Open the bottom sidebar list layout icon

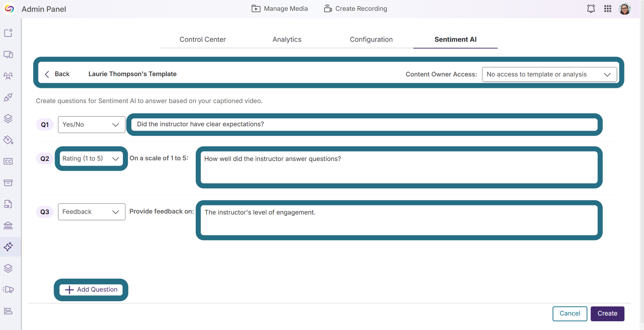pyautogui.click(x=8, y=311)
